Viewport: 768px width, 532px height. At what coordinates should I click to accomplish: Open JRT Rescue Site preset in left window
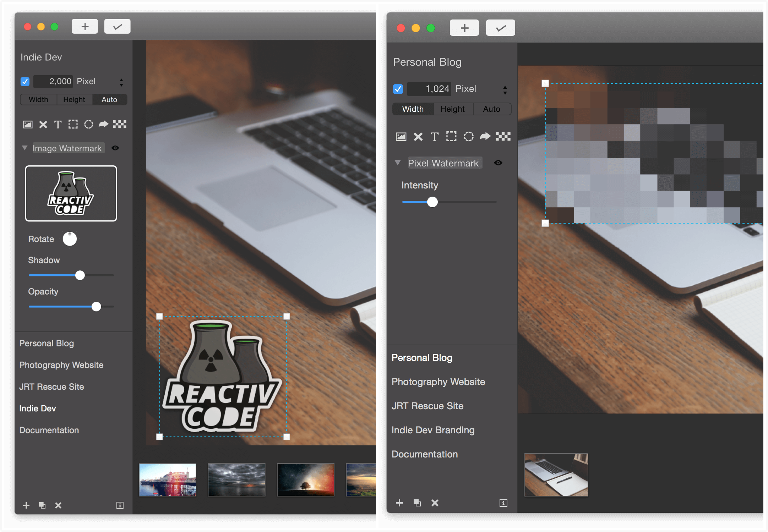point(51,386)
